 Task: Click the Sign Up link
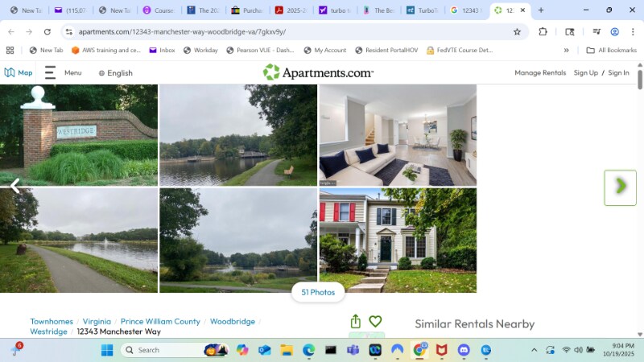pos(585,73)
